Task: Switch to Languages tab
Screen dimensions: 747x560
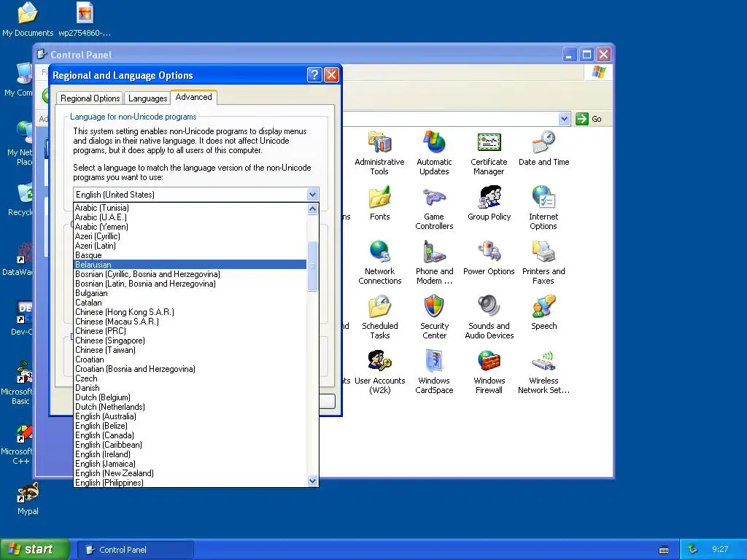Action: point(147,98)
